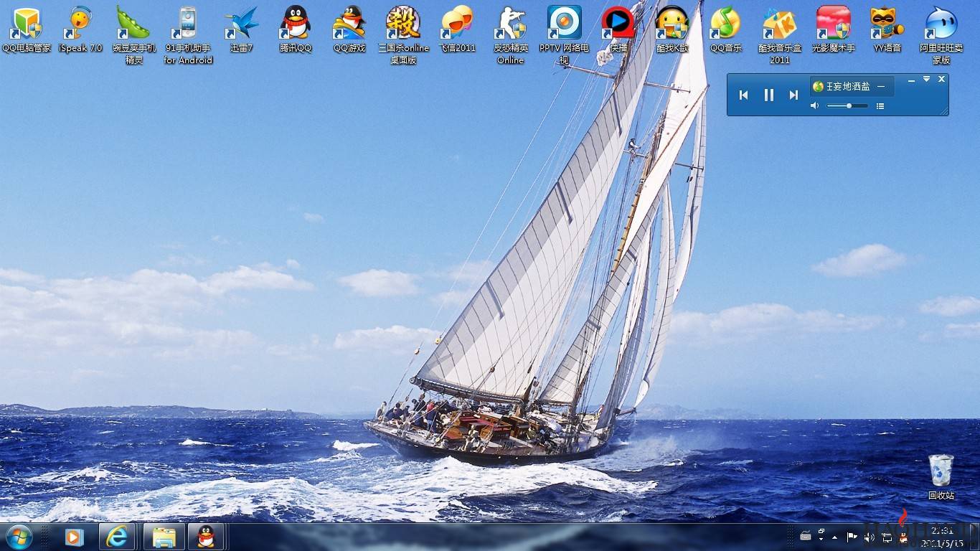Click the language bar restore icon
Image resolution: width=980 pixels, height=551 pixels.
pos(821,531)
